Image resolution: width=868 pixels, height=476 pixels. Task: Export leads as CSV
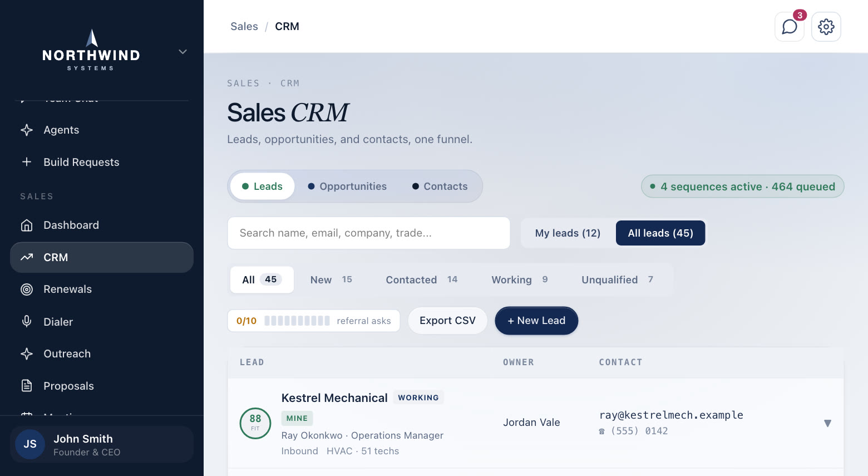447,321
